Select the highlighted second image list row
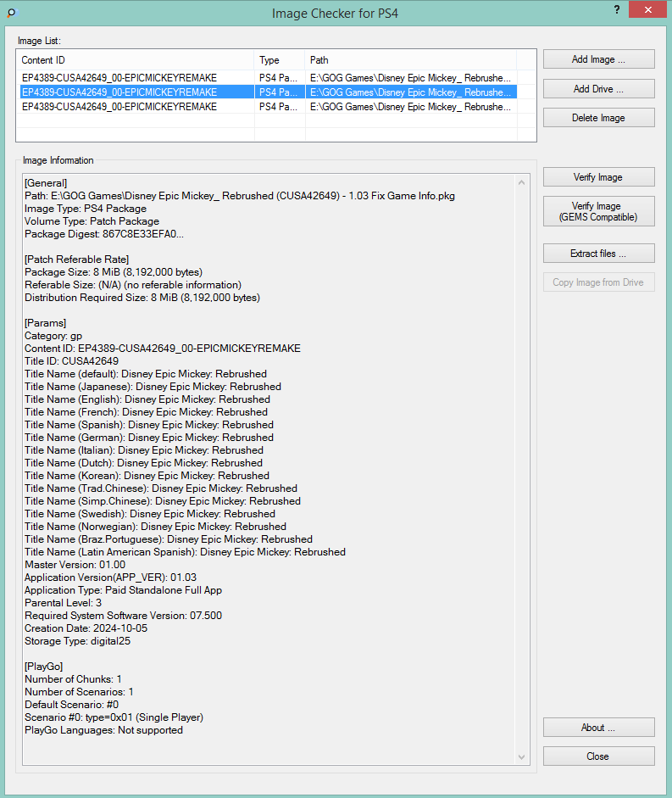This screenshot has height=798, width=672. [x=269, y=92]
